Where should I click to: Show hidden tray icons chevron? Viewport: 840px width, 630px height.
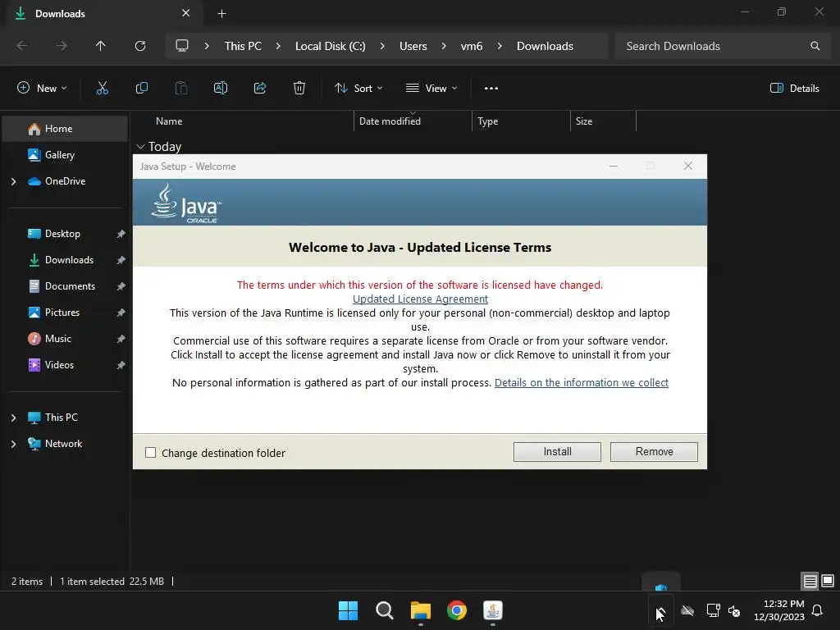660,610
